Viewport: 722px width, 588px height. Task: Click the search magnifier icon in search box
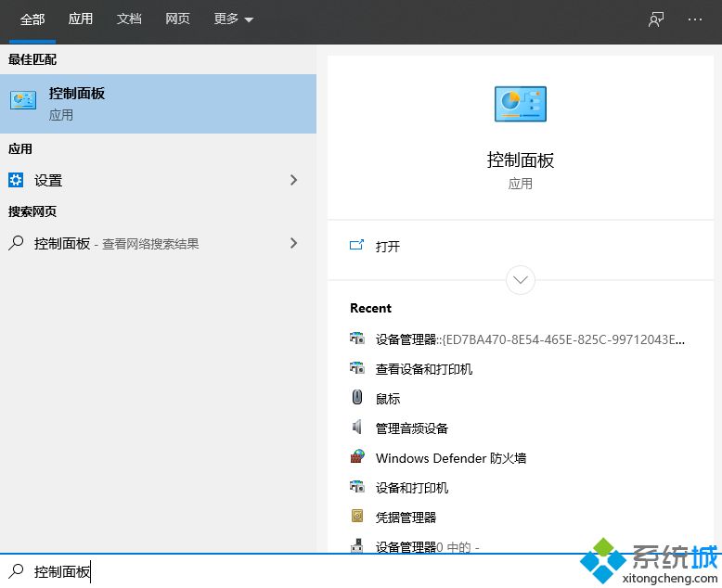[16, 571]
